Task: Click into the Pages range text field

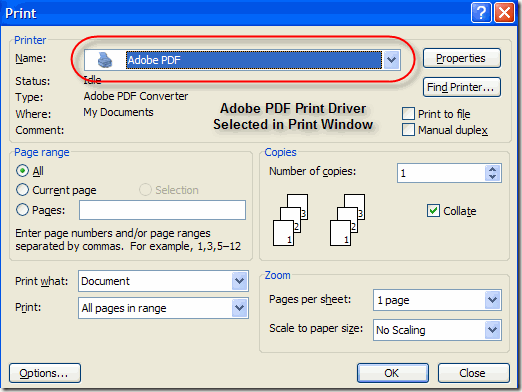Action: 162,210
